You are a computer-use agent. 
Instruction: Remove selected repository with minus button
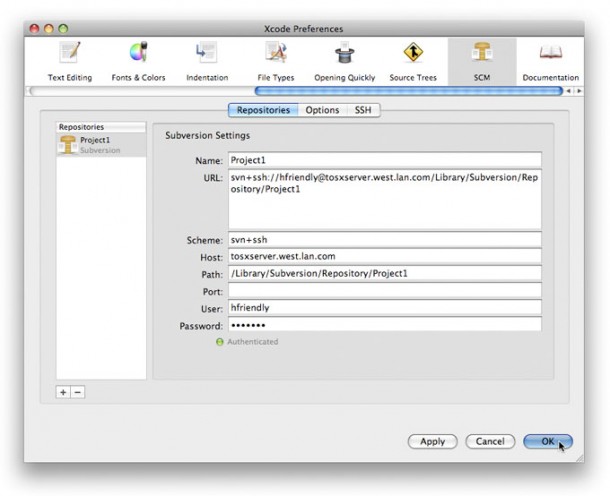tap(78, 392)
